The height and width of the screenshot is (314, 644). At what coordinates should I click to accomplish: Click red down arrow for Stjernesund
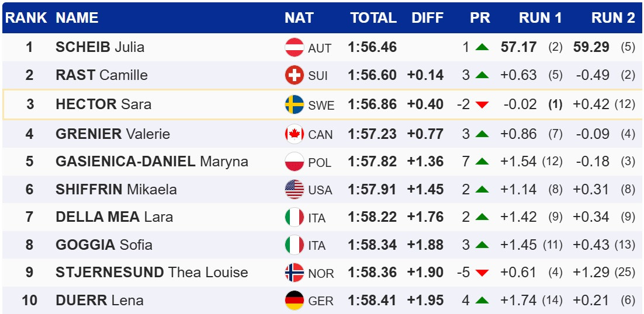point(482,273)
